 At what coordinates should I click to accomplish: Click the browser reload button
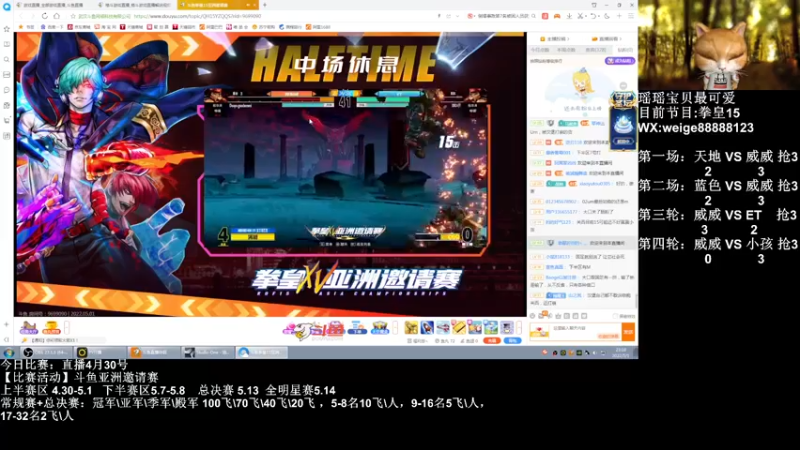(x=45, y=16)
